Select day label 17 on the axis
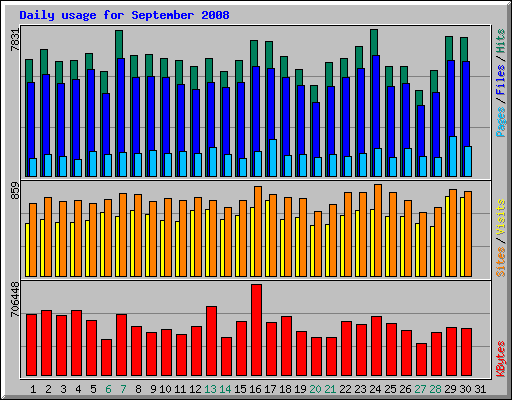The image size is (512, 400). (270, 389)
